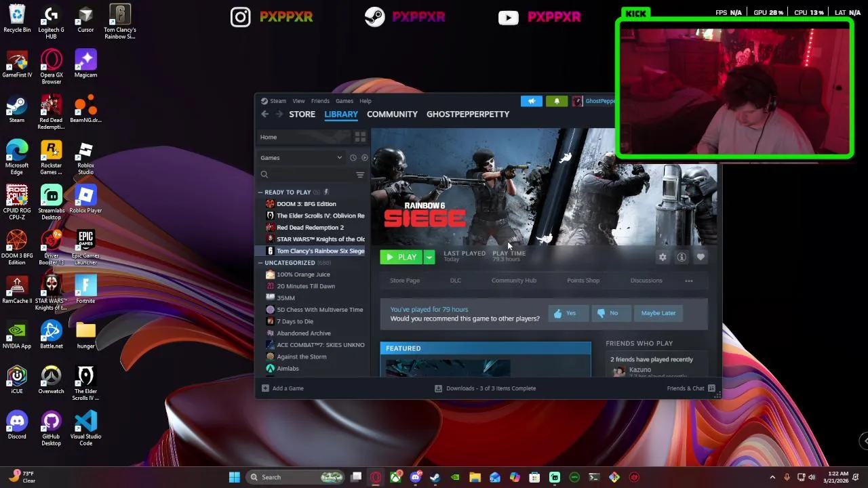868x488 pixels.
Task: Select Fortnite desktop shortcut
Action: coord(85,289)
